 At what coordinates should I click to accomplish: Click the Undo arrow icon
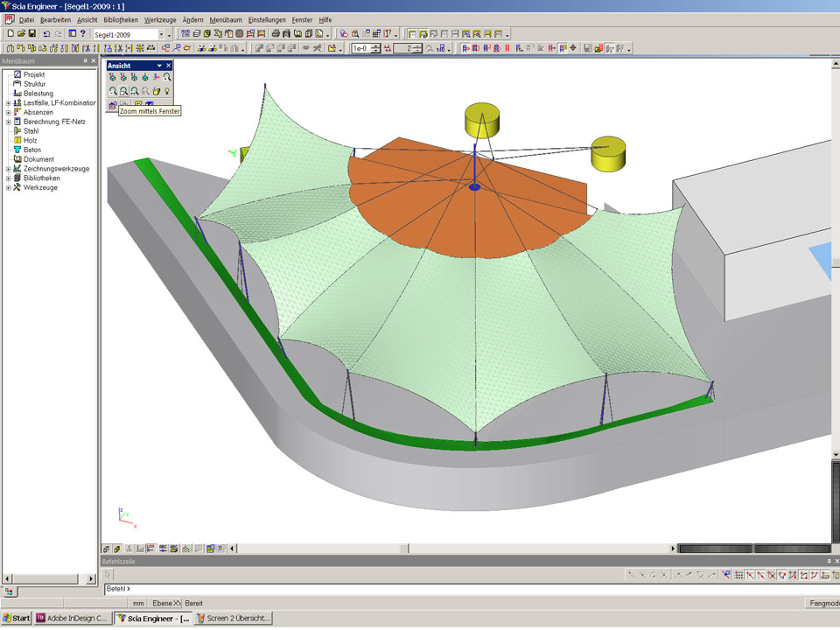tap(46, 33)
